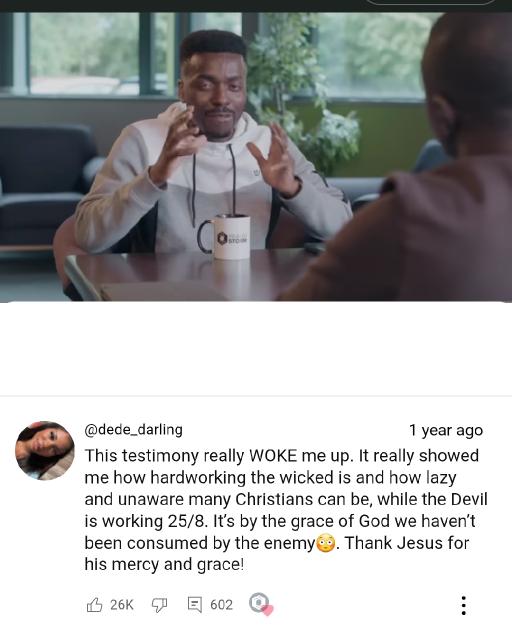Dislike the comment with thumbs-down icon
Image resolution: width=512 pixels, height=633 pixels.
coord(159,605)
